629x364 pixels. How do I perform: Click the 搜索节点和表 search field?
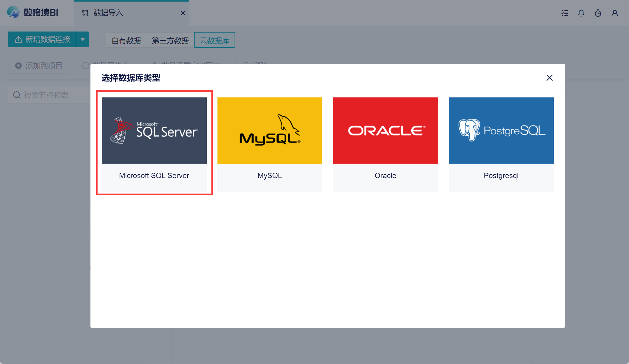coord(50,95)
